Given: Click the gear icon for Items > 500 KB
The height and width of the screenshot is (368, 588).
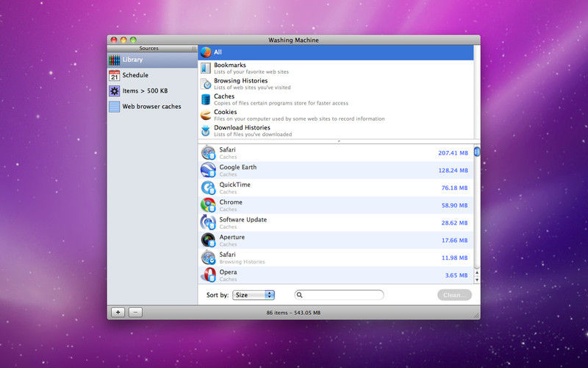Looking at the screenshot, I should [x=114, y=91].
